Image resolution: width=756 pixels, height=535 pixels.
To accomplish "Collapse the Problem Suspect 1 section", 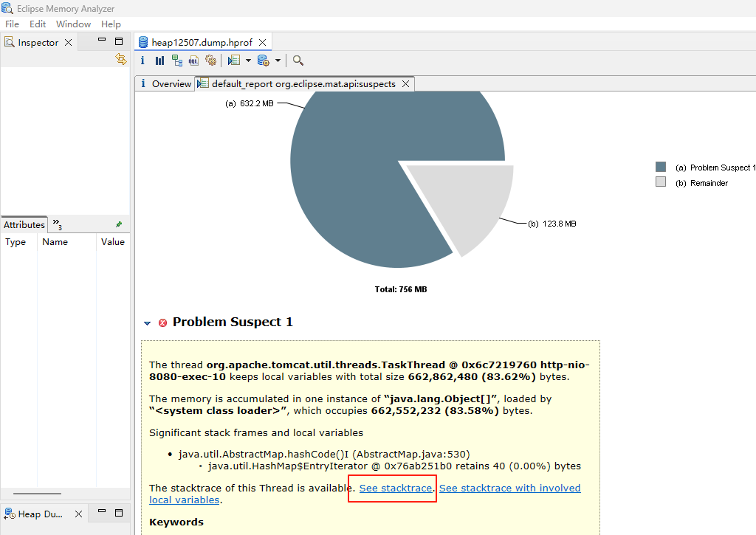I will (148, 323).
